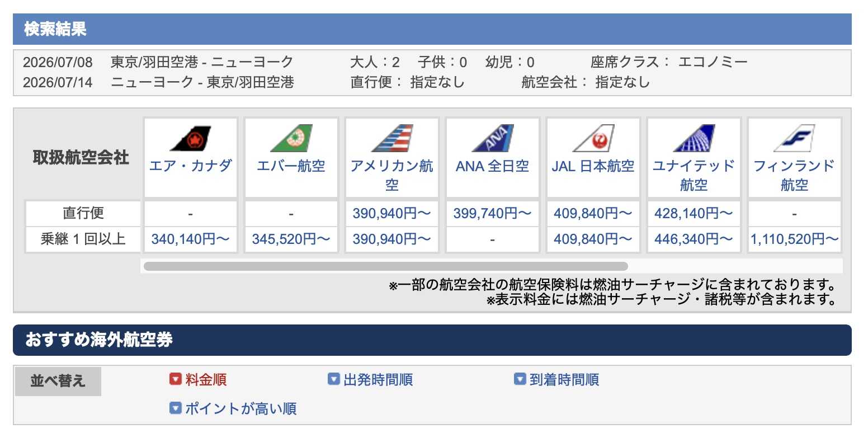Click the Air Canada tail logo
Screen dimensions: 868x433
pos(190,139)
